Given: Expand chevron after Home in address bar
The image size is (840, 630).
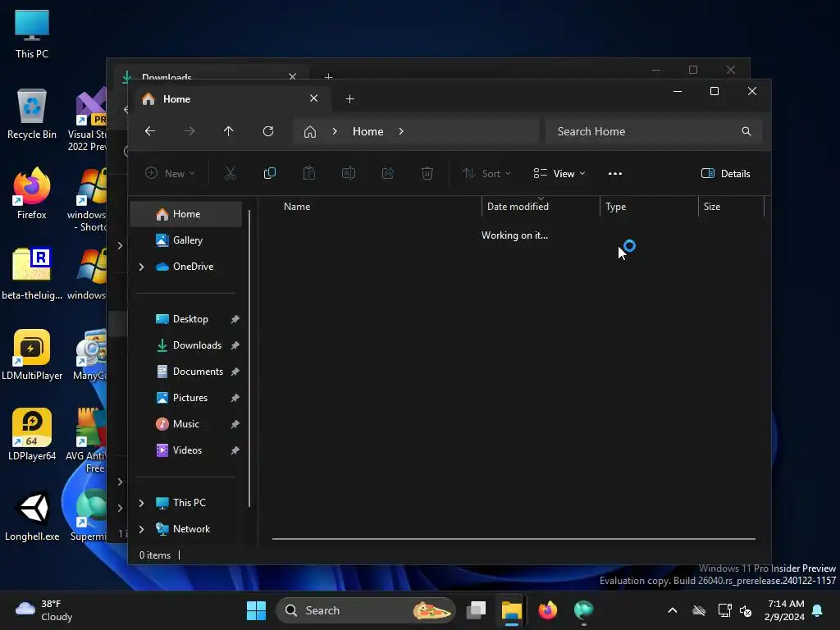Looking at the screenshot, I should 401,131.
